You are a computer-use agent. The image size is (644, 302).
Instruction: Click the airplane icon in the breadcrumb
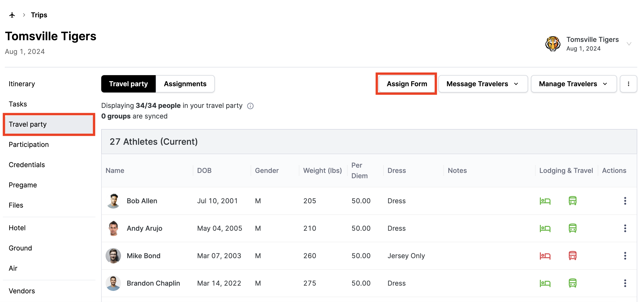(12, 15)
